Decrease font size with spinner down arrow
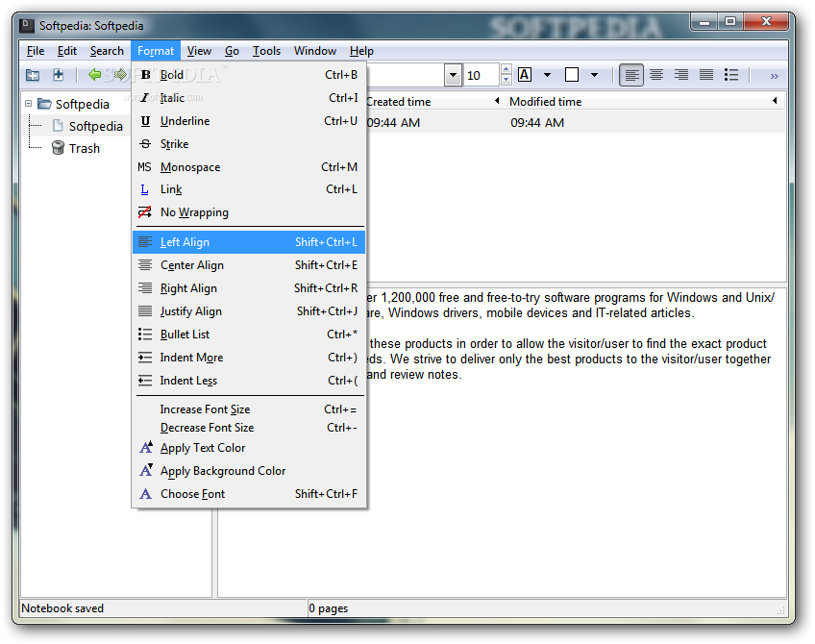The image size is (815, 644). [506, 81]
